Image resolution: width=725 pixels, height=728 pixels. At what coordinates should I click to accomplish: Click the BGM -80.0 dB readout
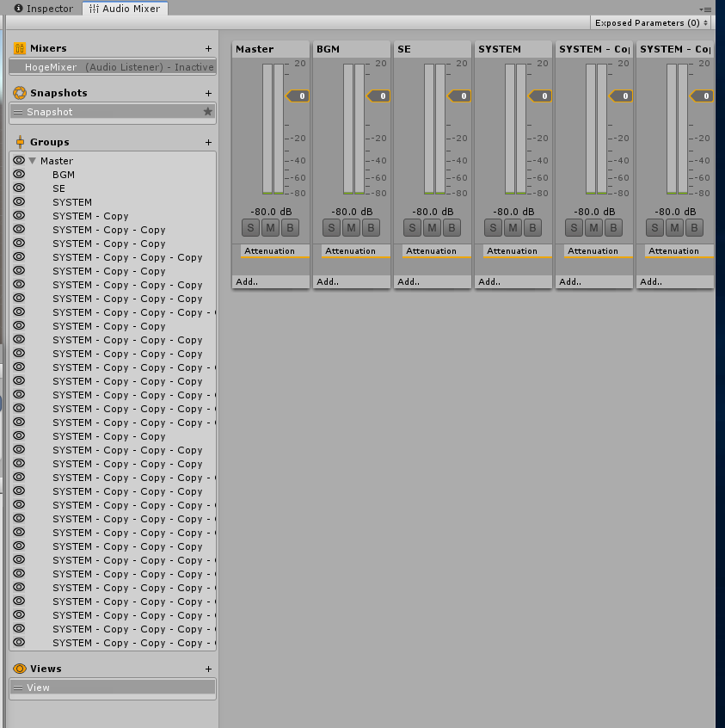coord(352,212)
